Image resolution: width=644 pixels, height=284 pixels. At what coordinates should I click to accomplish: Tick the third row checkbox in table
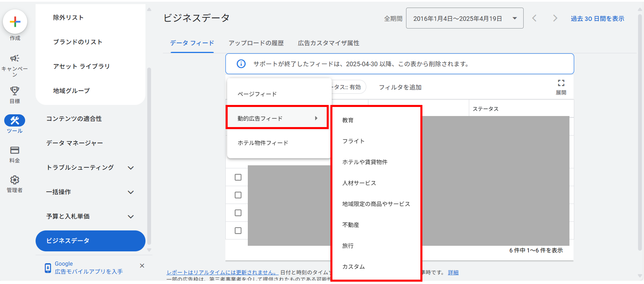238,213
